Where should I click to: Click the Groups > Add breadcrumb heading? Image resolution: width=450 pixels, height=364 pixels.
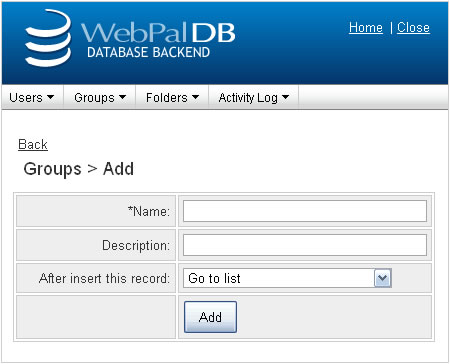tap(79, 169)
